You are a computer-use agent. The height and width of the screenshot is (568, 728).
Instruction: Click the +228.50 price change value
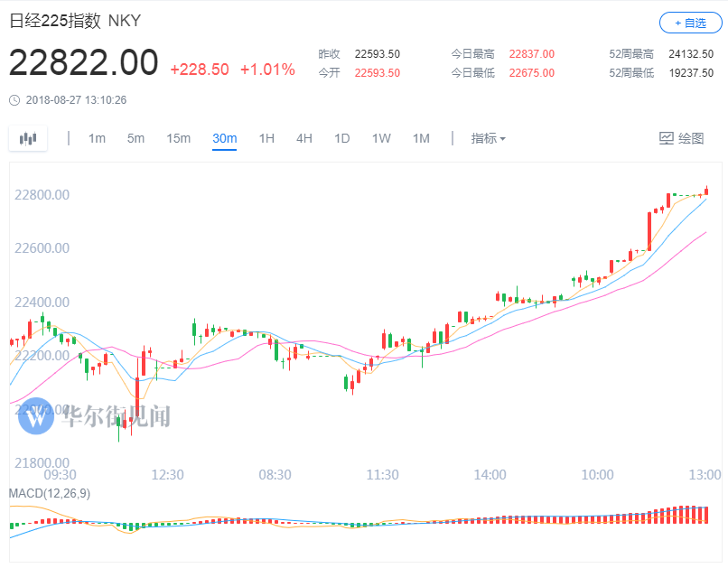click(200, 70)
